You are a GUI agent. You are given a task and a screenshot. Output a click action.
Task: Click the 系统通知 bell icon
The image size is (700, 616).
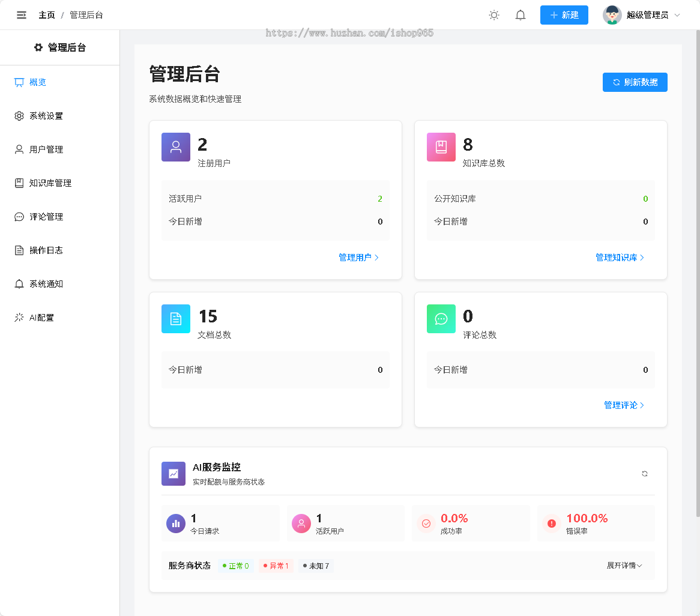coord(19,284)
